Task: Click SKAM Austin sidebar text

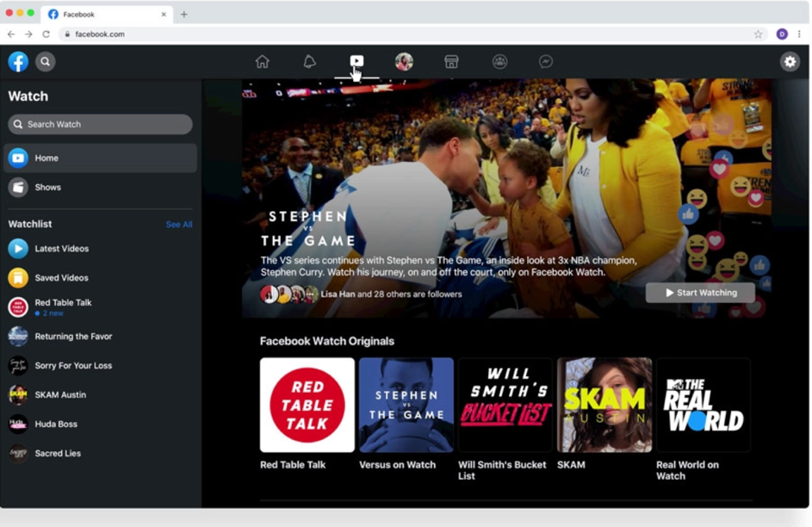Action: (60, 394)
